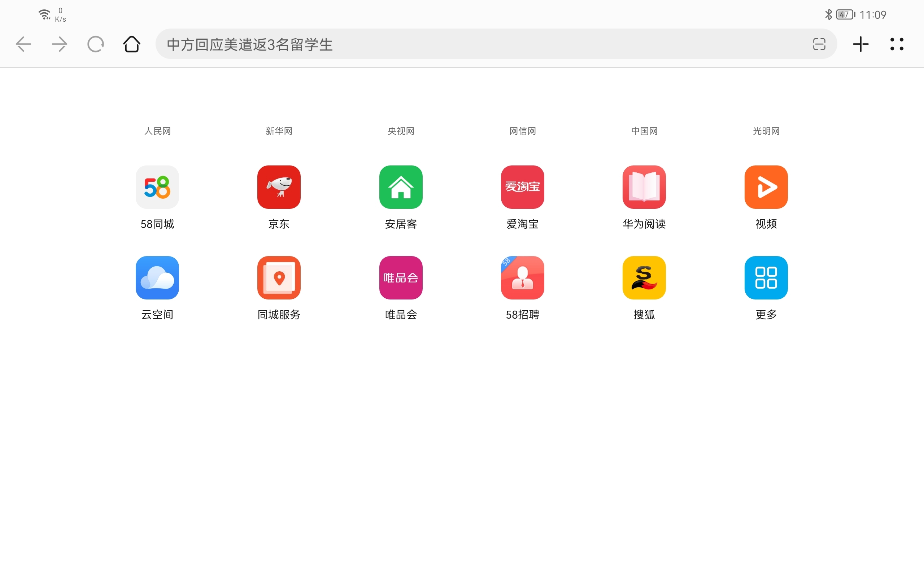Launch the 唯品会 pink icon

coord(401,277)
